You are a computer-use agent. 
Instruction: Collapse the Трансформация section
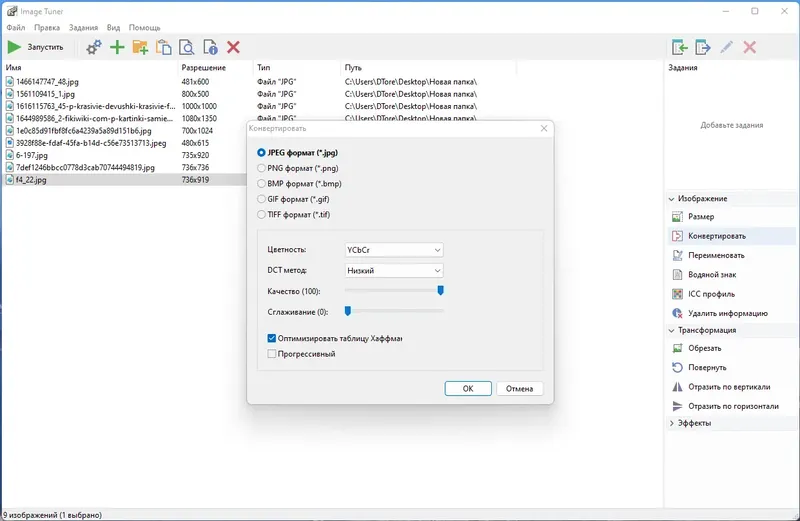click(x=671, y=331)
